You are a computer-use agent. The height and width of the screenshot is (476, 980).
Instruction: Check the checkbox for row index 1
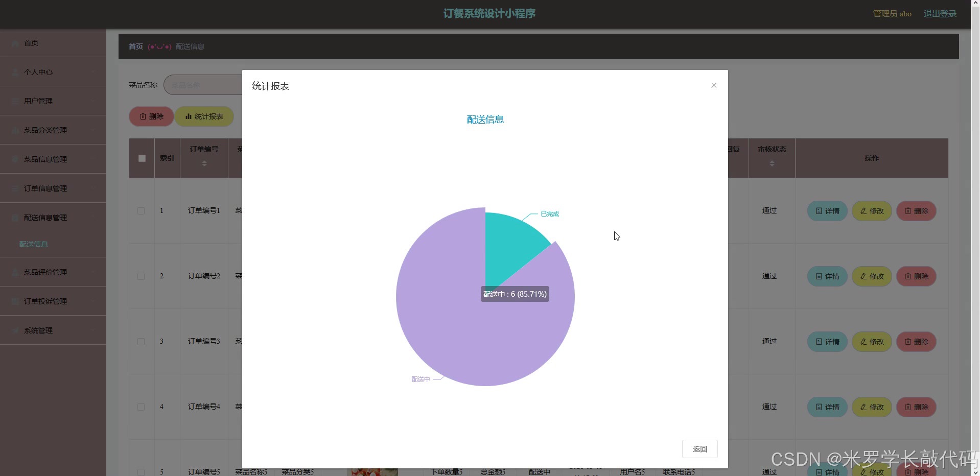tap(141, 211)
